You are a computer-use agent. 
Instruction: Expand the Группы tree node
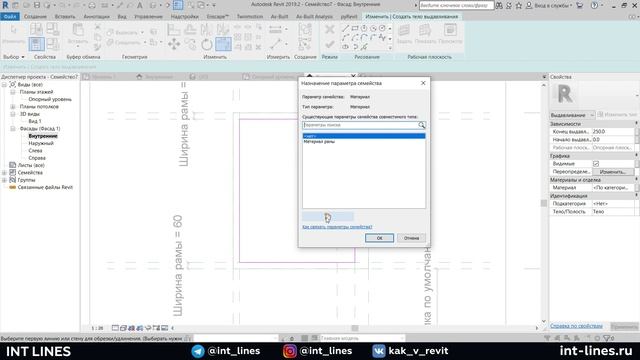pyautogui.click(x=4, y=180)
